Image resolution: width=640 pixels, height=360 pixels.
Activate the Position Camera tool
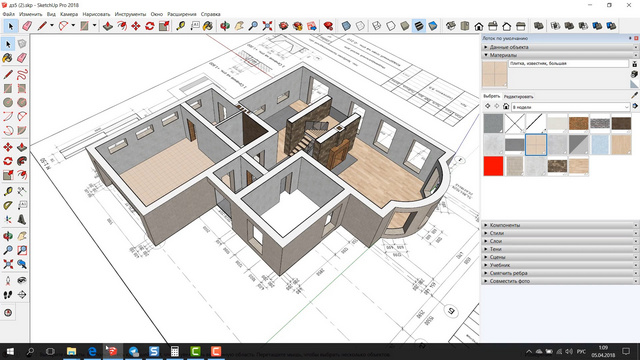coord(8,280)
